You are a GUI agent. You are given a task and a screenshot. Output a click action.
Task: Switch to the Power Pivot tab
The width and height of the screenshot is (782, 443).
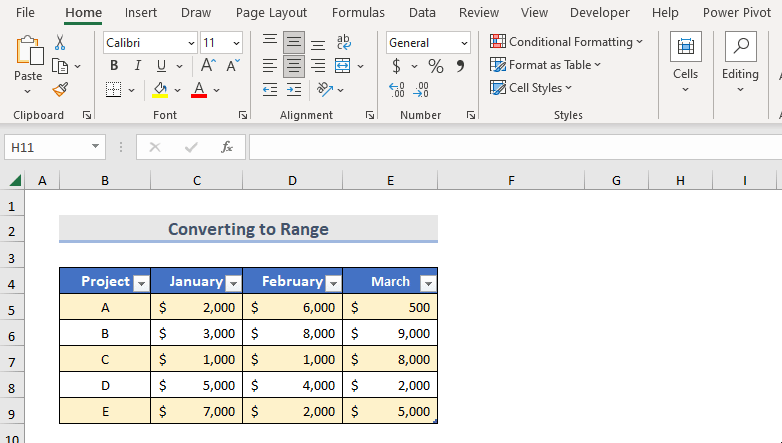[x=737, y=12]
